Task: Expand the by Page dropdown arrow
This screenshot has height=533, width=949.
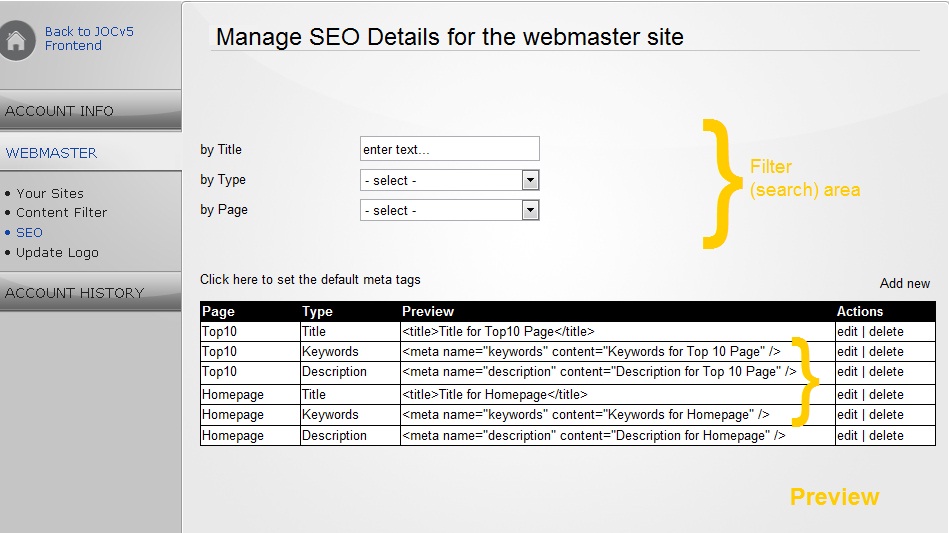Action: tap(530, 211)
